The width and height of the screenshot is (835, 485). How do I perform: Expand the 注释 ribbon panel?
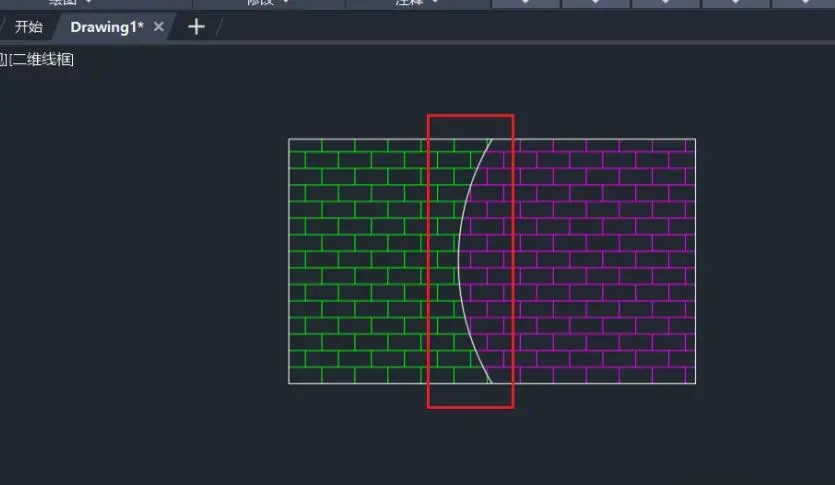(x=417, y=2)
